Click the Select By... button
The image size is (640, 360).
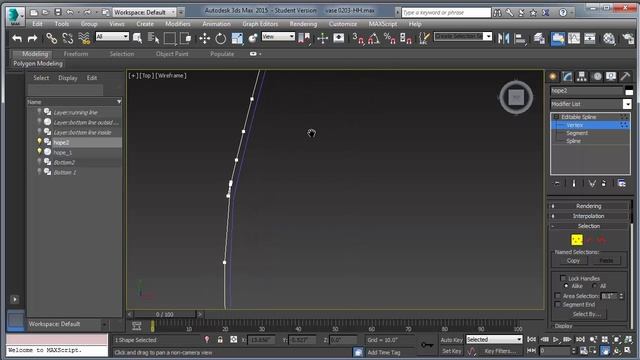coord(586,314)
